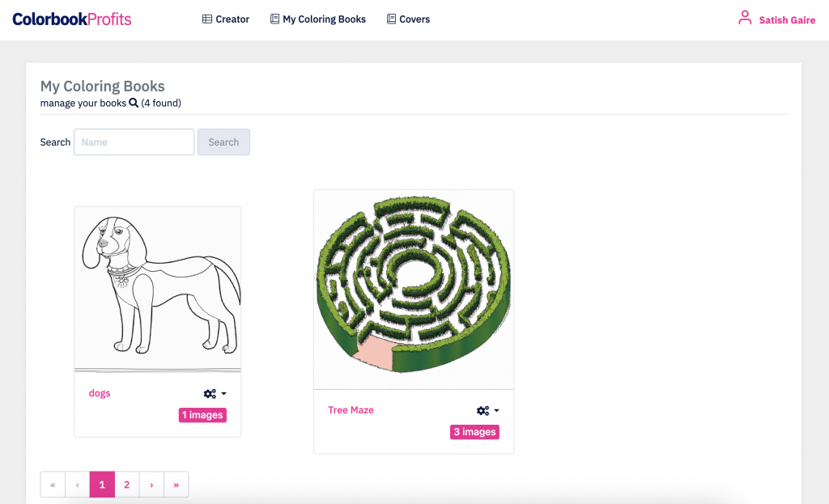Image resolution: width=829 pixels, height=504 pixels.
Task: Jump to the last page arrow
Action: point(176,485)
